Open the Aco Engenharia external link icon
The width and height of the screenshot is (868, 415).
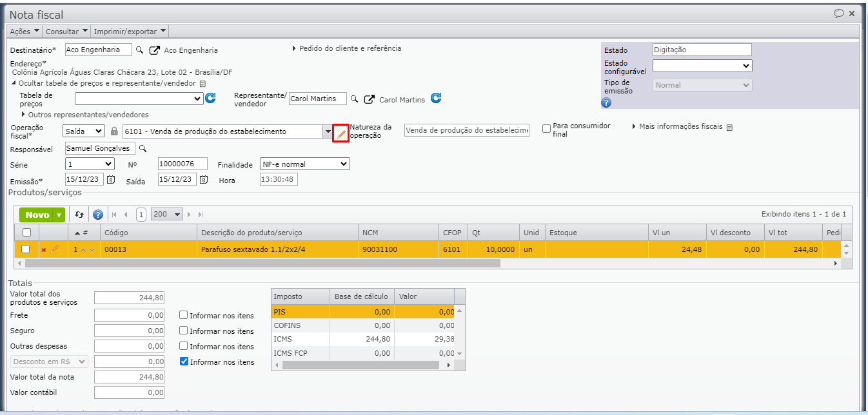pyautogui.click(x=155, y=50)
